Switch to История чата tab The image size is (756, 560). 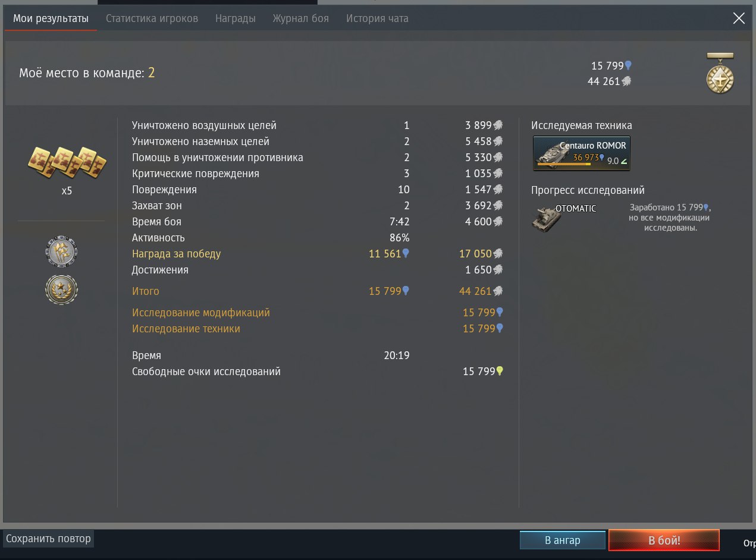377,18
